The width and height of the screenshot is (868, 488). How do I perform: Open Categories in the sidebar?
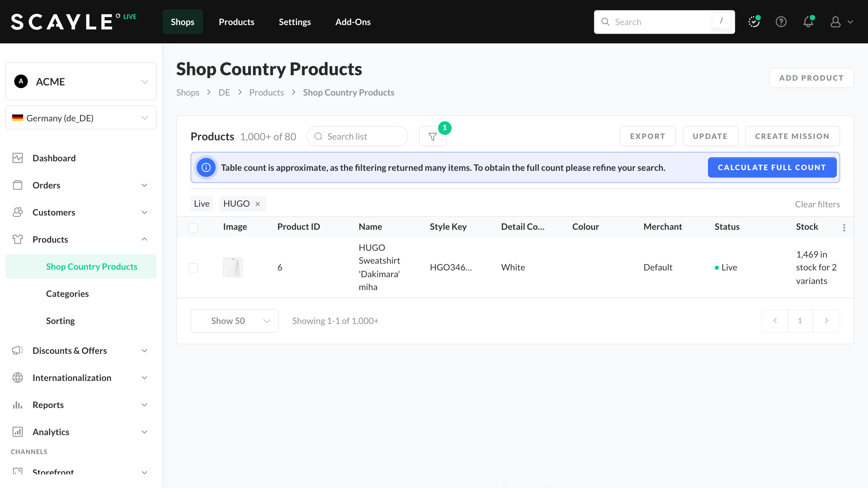coord(67,294)
